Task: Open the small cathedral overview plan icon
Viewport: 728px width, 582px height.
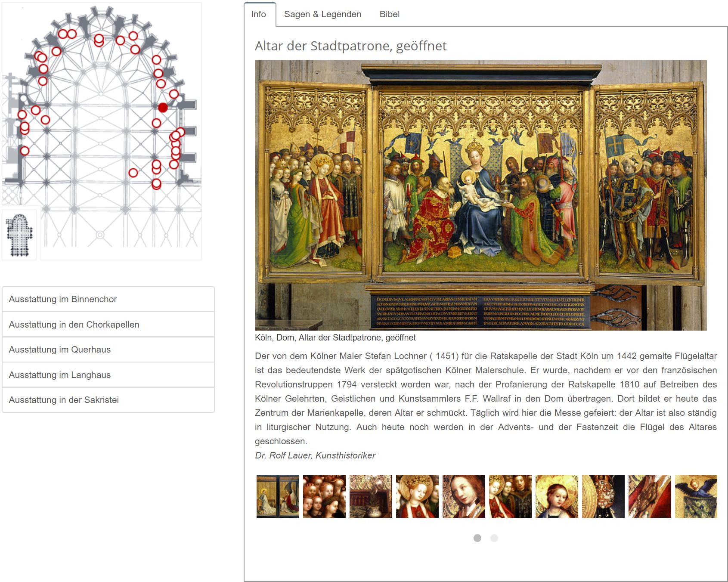Action: pos(19,235)
